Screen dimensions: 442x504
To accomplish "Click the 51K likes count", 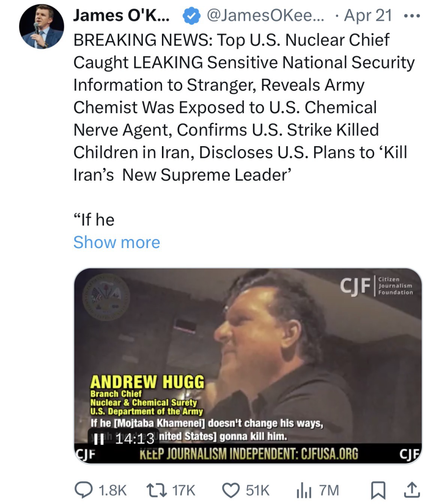I will tap(257, 490).
